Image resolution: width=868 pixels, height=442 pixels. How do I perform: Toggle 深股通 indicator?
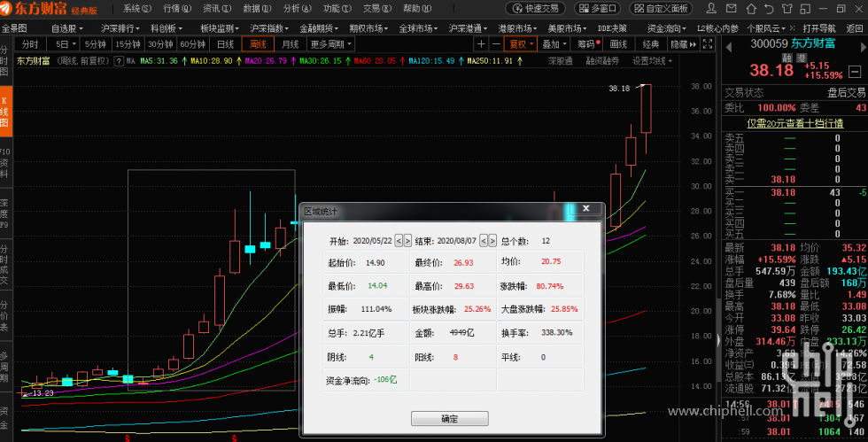click(560, 61)
